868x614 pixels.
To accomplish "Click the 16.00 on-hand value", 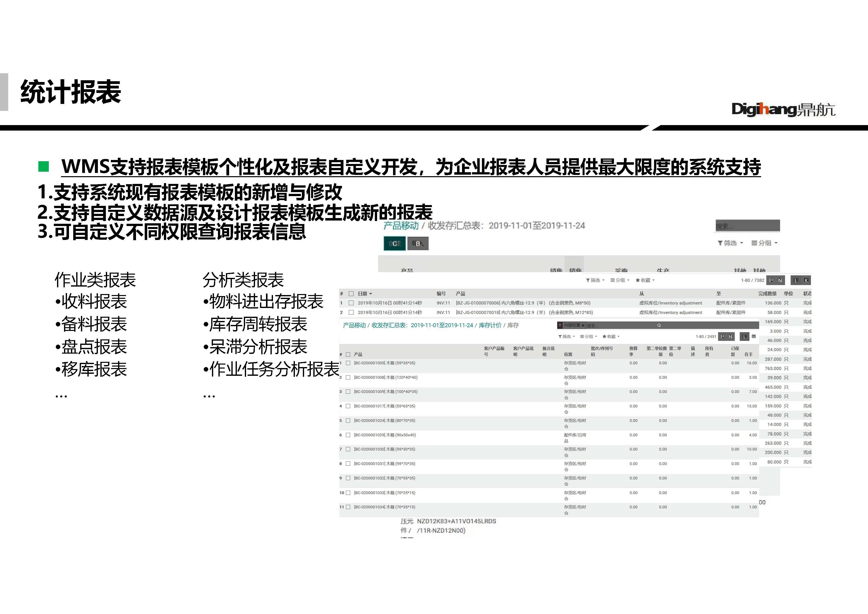I will 752,363.
